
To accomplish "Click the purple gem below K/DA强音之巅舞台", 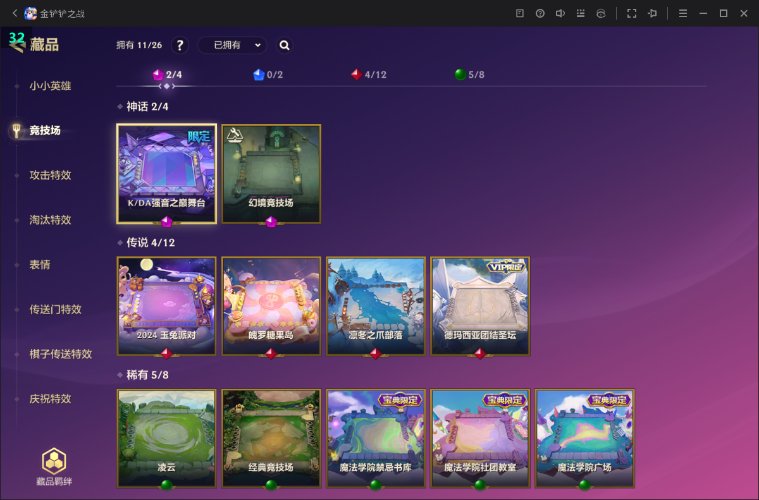I will pos(167,222).
